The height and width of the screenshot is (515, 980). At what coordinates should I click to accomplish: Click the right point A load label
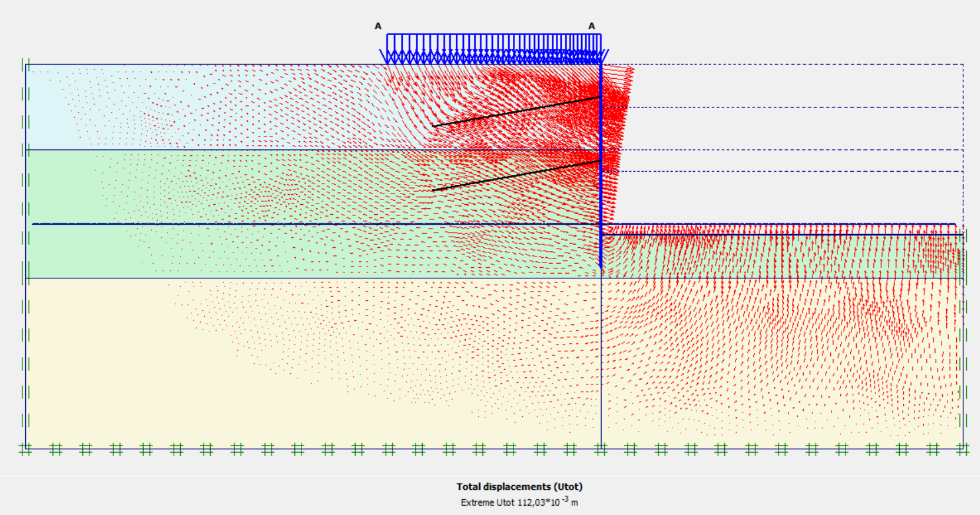(592, 27)
